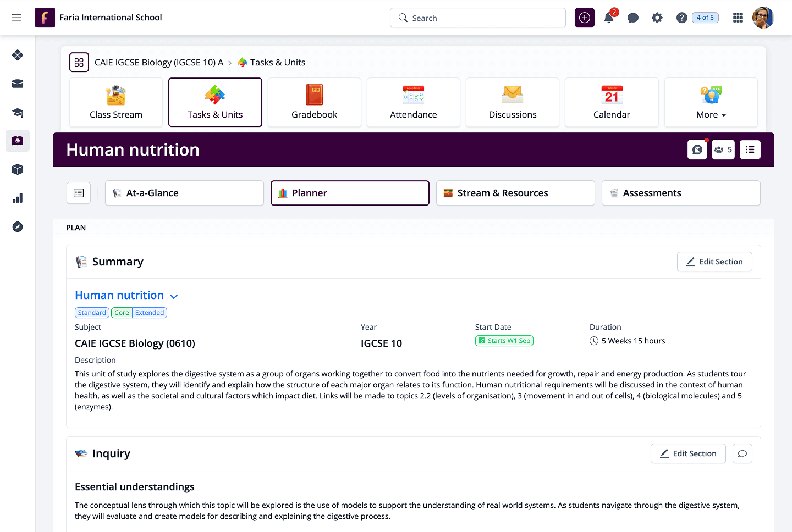
Task: Click the briefcase icon in left sidebar
Action: click(x=18, y=84)
